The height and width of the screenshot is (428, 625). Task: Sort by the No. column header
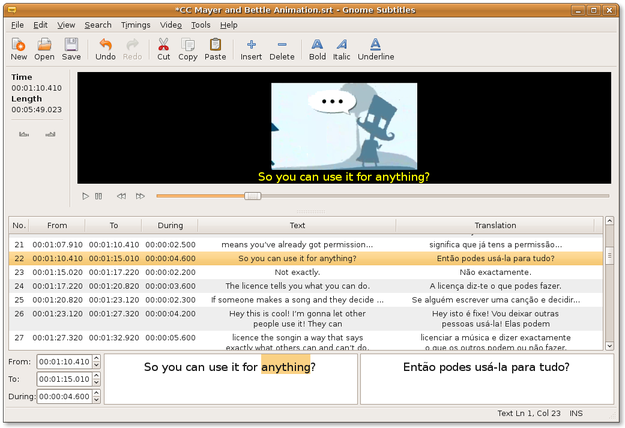coord(19,225)
